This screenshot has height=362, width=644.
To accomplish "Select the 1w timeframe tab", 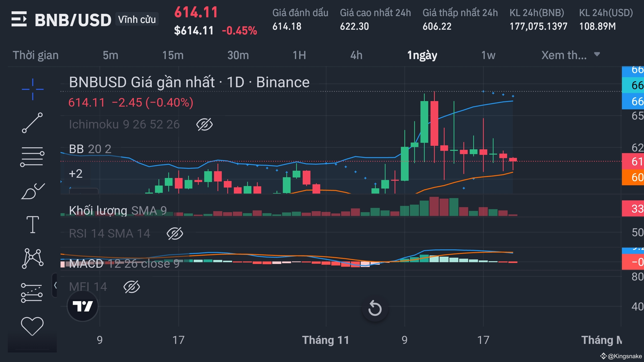I will pos(488,55).
